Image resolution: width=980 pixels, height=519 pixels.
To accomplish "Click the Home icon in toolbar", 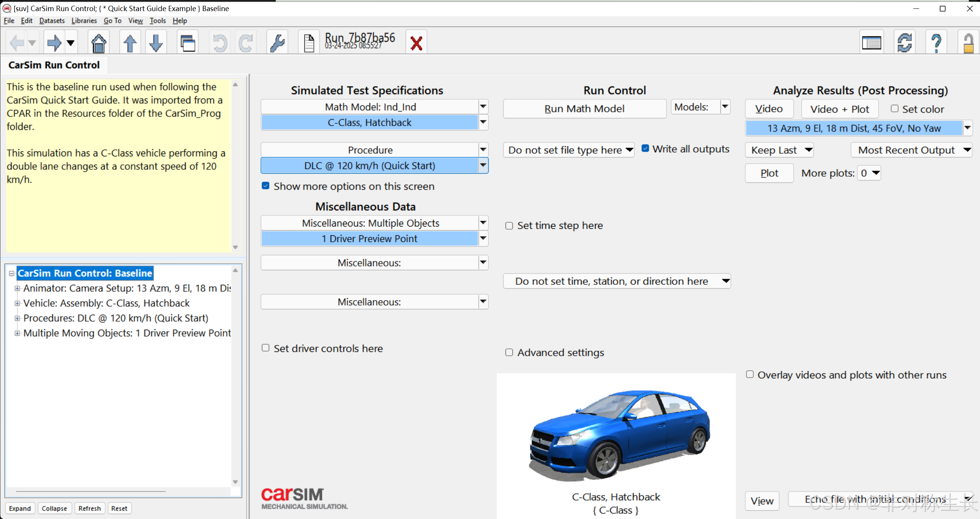I will pos(98,42).
